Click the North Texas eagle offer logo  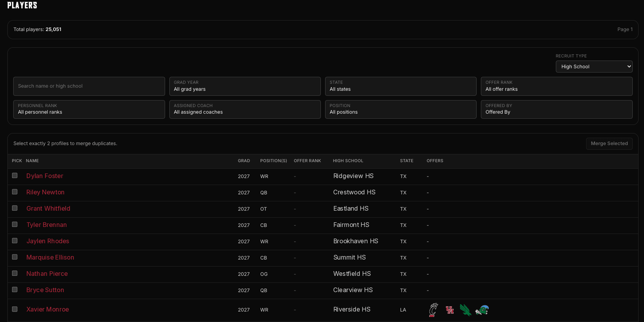pos(465,310)
